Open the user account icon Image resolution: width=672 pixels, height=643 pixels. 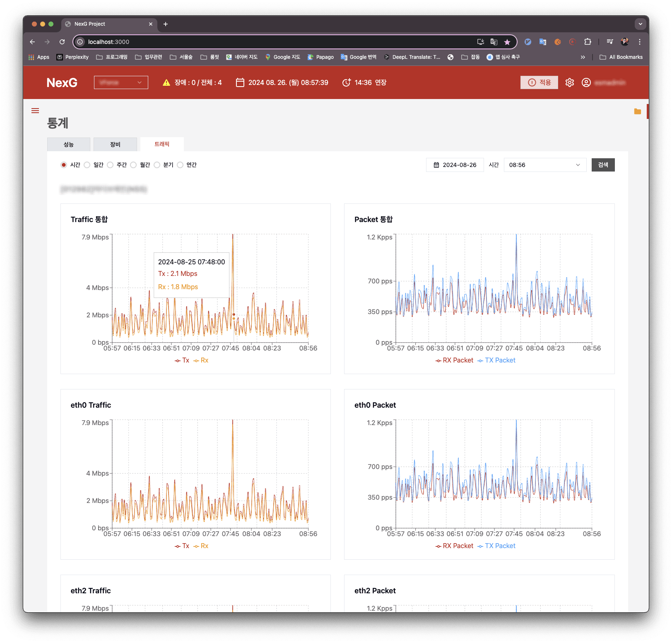pos(586,82)
